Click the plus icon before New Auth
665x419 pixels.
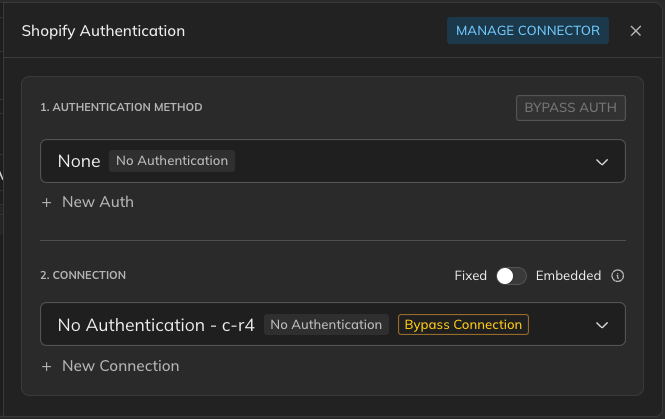click(x=47, y=202)
